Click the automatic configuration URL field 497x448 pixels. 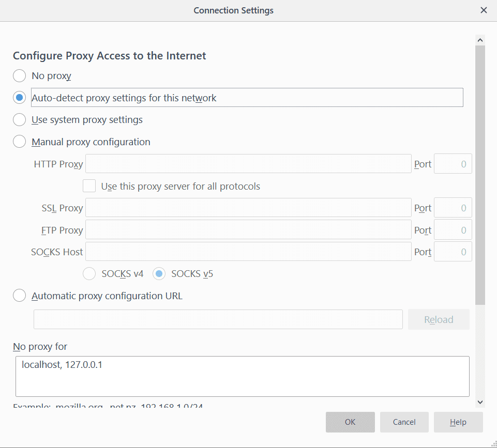coord(217,319)
